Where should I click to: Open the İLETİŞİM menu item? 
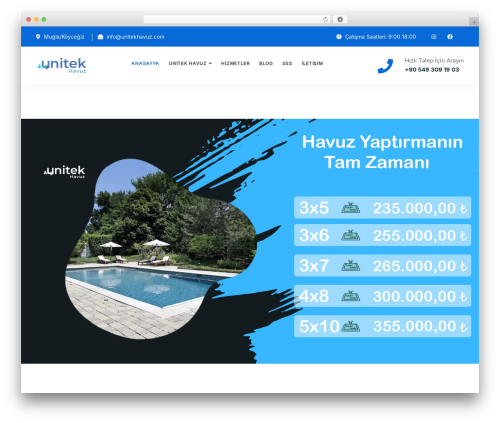click(312, 63)
